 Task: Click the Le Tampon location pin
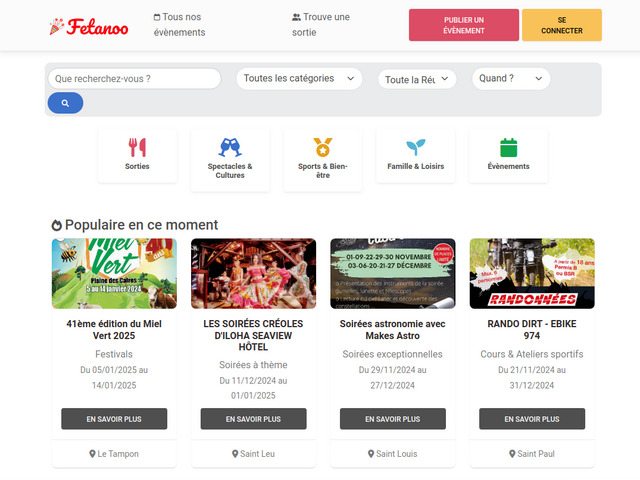click(92, 453)
